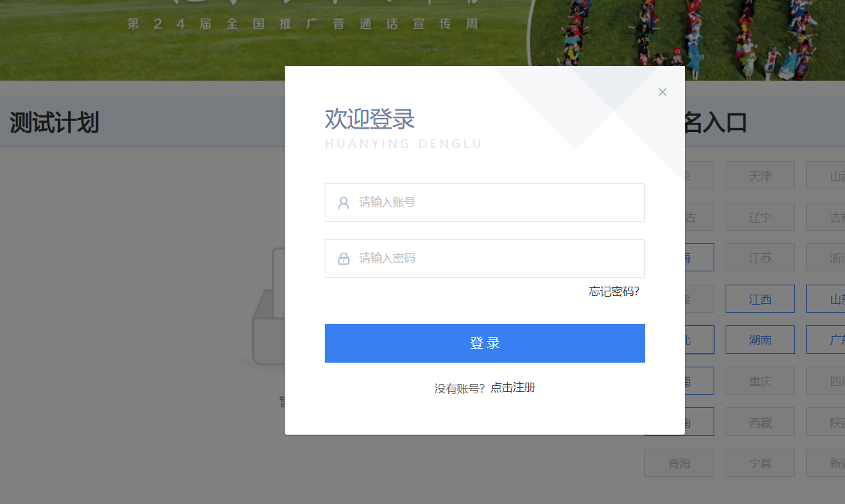Click the 测试计划 section heading
The height and width of the screenshot is (504, 845).
point(54,123)
